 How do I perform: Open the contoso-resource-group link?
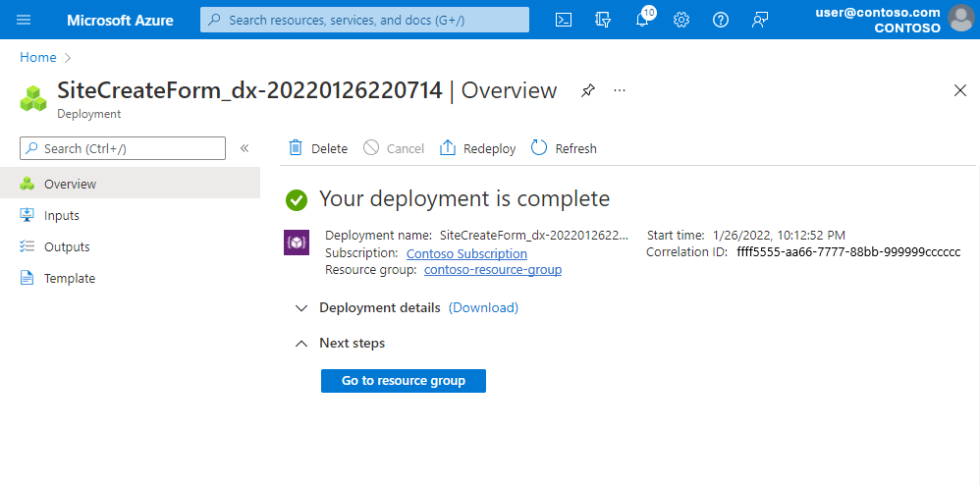pyautogui.click(x=493, y=270)
